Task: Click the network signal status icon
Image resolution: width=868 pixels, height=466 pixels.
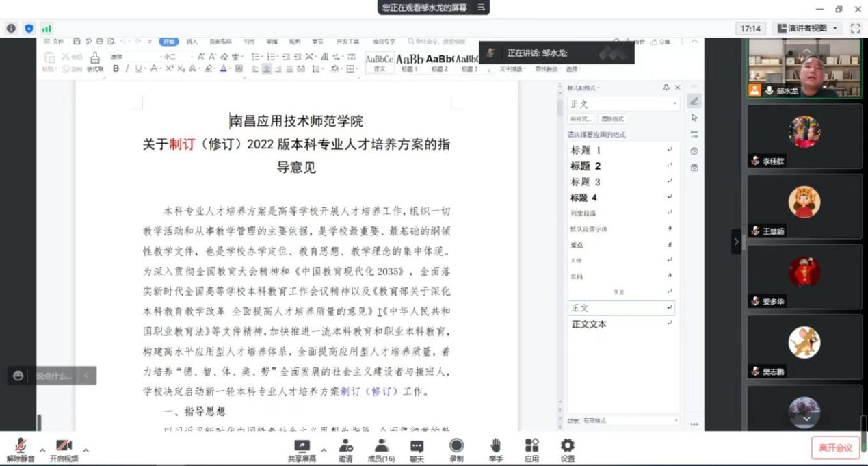Action: point(47,29)
